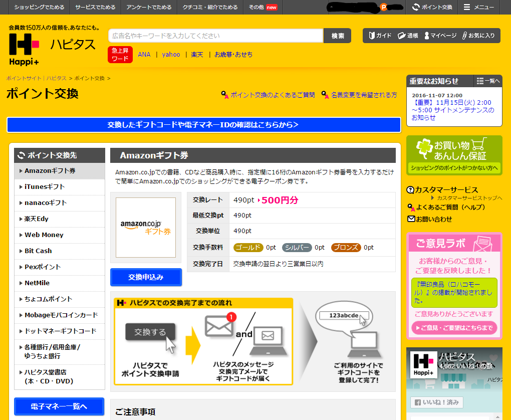The width and height of the screenshot is (511, 420).
Task: Focus the keyword search input field
Action: (216, 36)
